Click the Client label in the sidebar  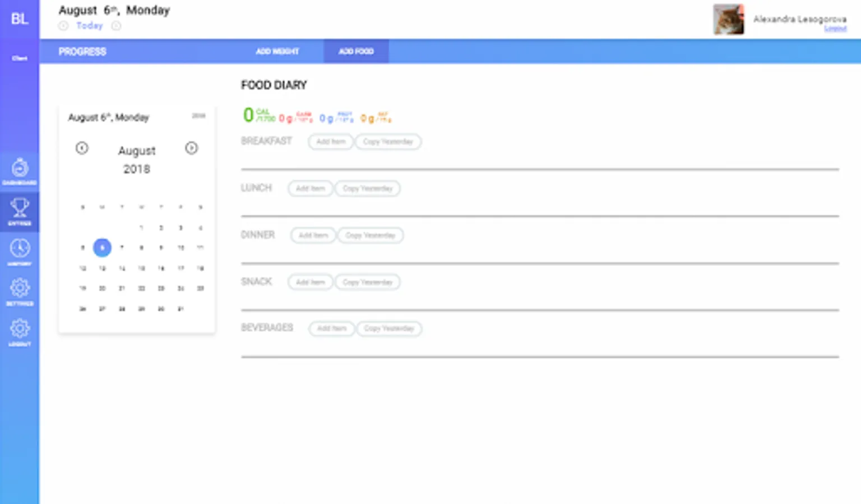point(20,58)
